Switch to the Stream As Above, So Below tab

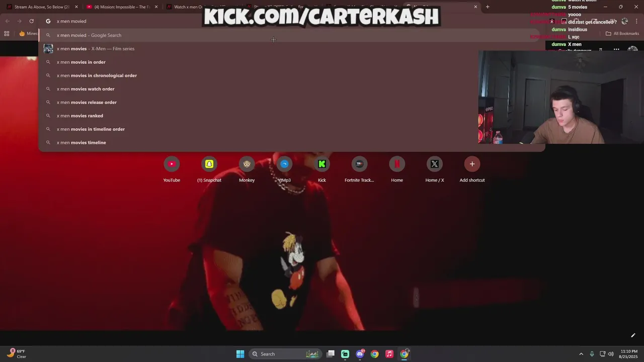coord(41,7)
